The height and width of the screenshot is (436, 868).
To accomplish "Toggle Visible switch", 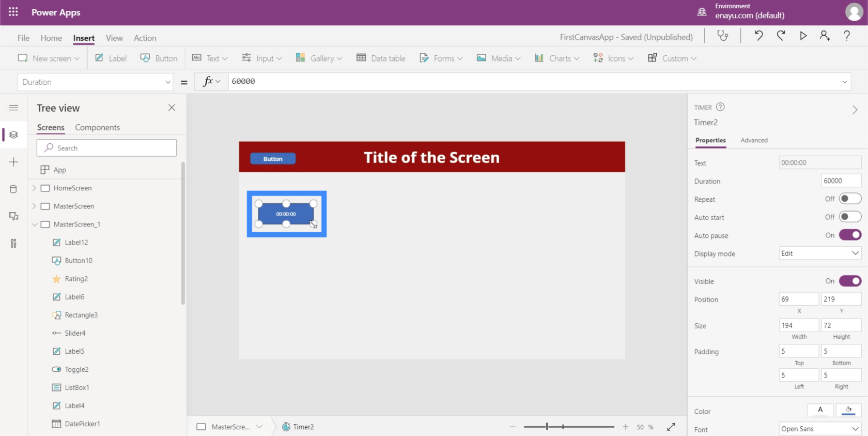I will pyautogui.click(x=850, y=281).
